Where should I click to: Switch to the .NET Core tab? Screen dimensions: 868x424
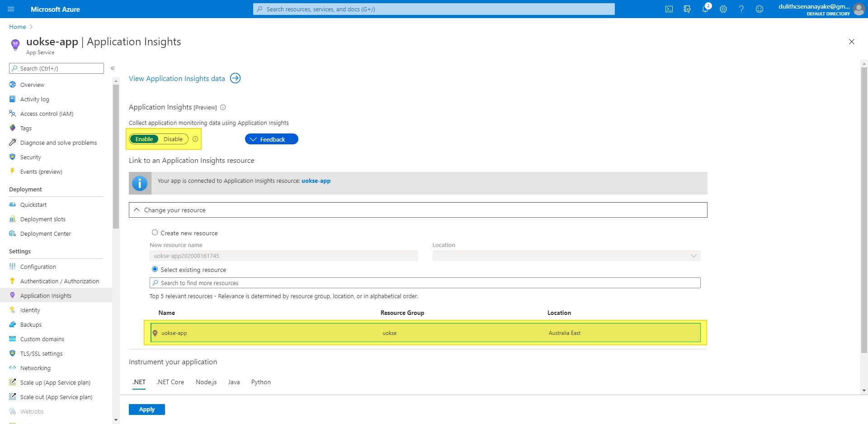pyautogui.click(x=170, y=382)
